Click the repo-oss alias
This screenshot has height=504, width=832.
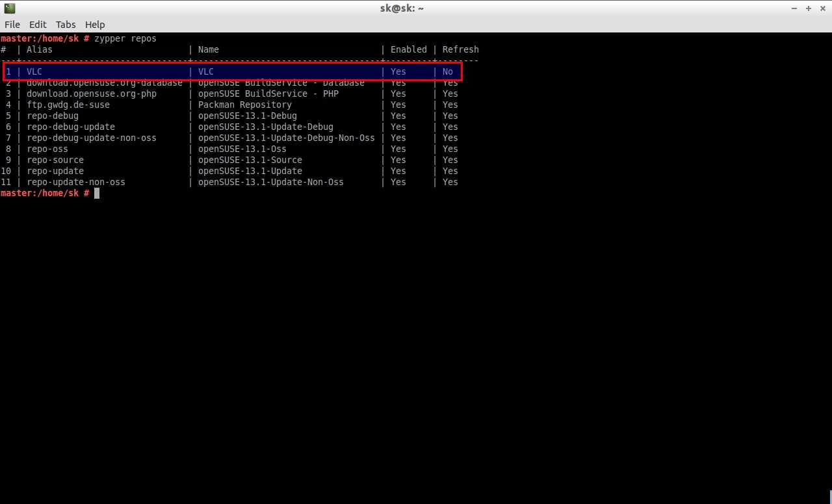(x=47, y=149)
